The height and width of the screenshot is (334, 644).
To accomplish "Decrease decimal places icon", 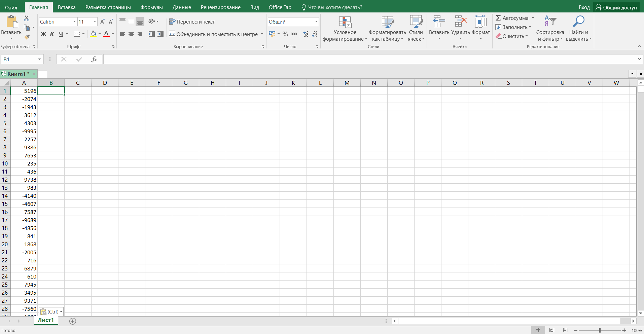I will (315, 34).
